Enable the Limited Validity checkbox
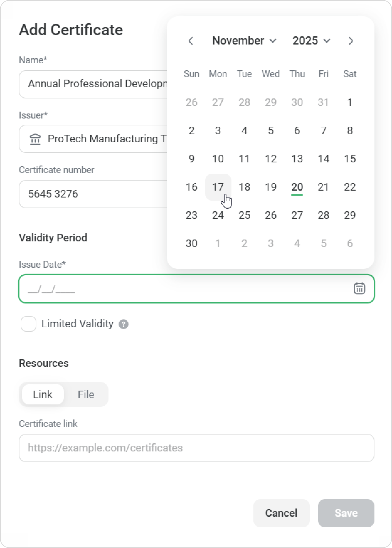This screenshot has width=392, height=548. 29,324
